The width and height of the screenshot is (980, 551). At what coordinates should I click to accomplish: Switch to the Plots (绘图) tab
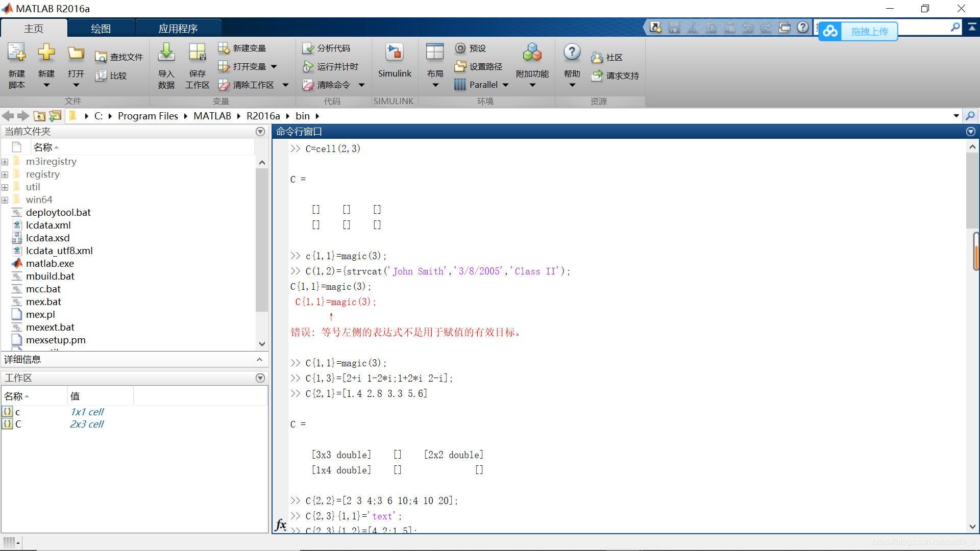point(101,29)
